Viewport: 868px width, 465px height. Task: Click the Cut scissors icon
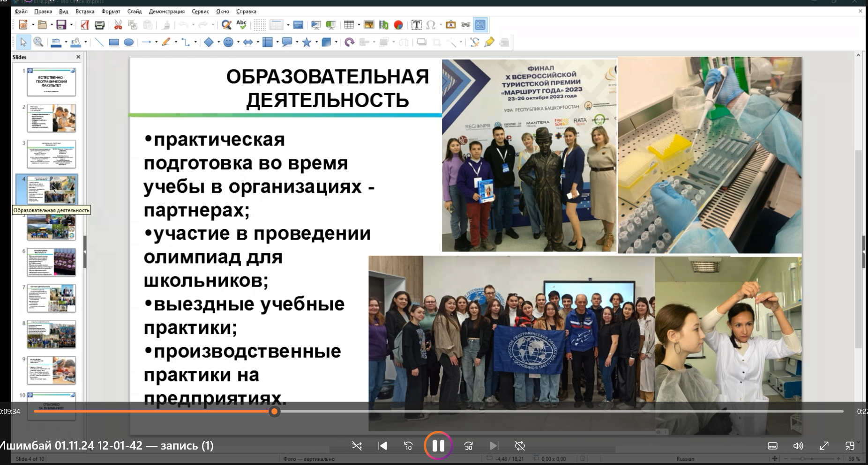point(118,25)
